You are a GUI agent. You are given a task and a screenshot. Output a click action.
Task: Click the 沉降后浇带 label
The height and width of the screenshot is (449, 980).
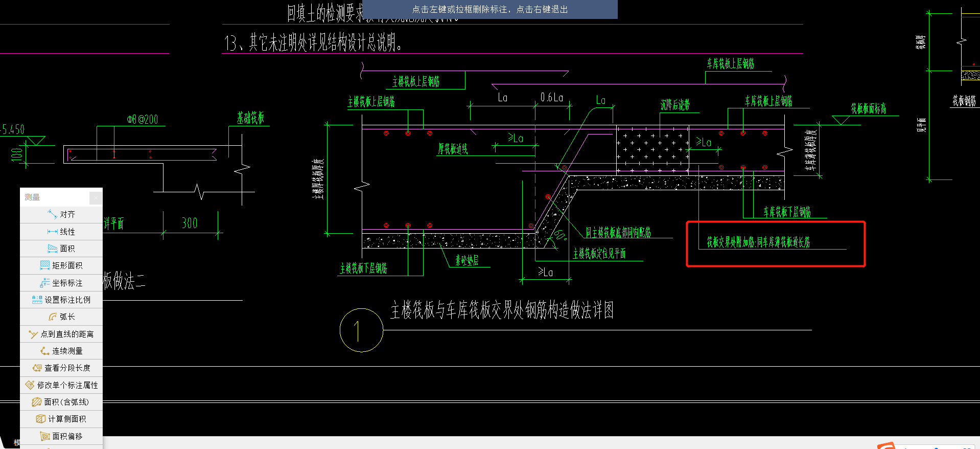[675, 105]
